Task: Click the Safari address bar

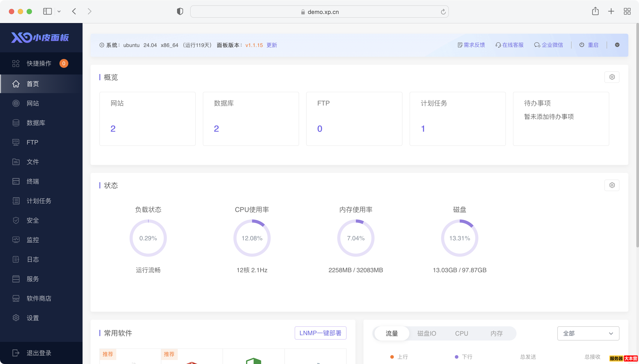Action: [319, 12]
